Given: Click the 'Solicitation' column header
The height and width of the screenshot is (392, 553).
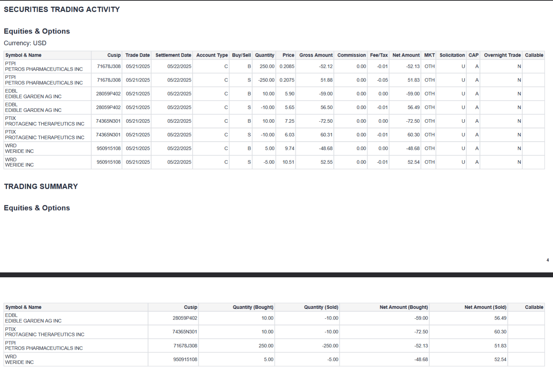Looking at the screenshot, I should pos(452,55).
